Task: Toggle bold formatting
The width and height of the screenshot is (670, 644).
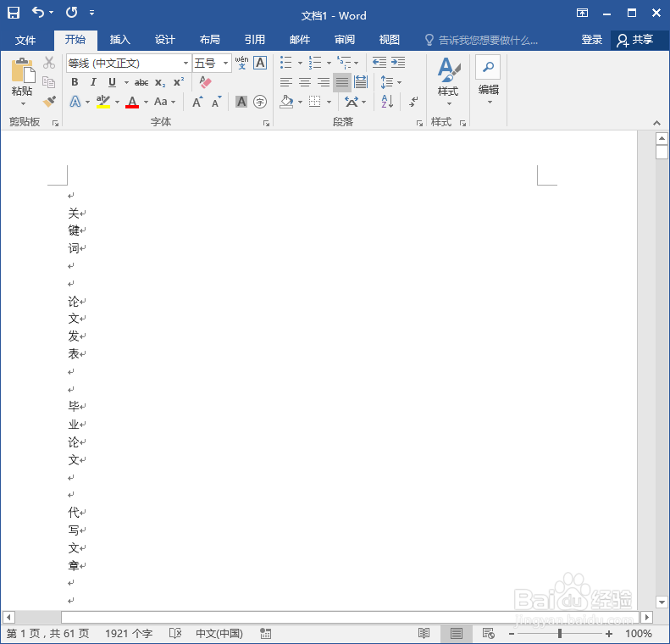Action: pos(75,82)
